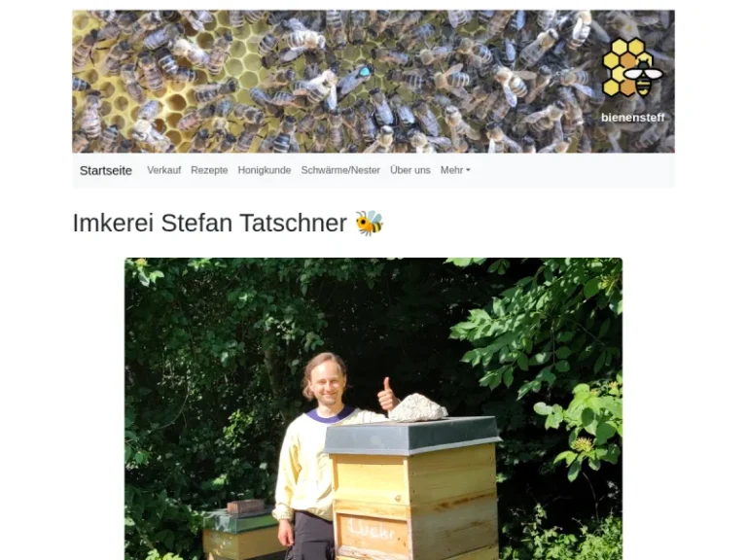
Task: Click the dropdown caret next to Mehr
Action: (468, 170)
